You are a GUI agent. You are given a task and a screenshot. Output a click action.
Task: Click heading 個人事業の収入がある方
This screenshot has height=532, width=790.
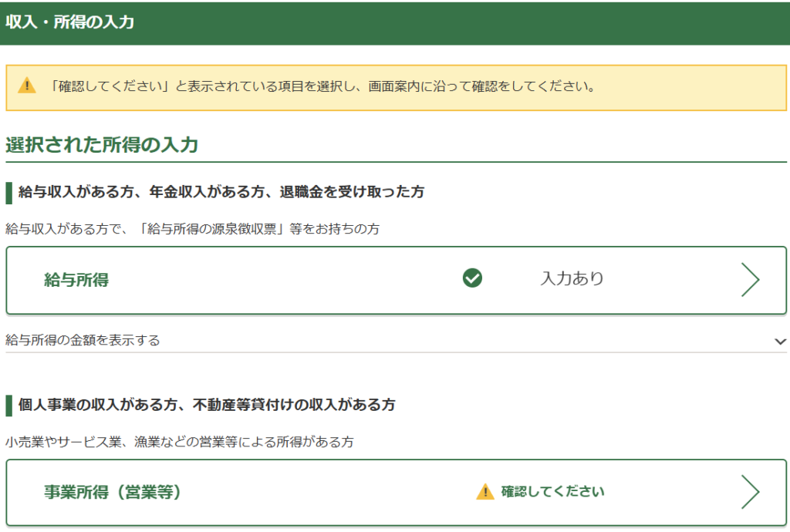click(x=207, y=405)
